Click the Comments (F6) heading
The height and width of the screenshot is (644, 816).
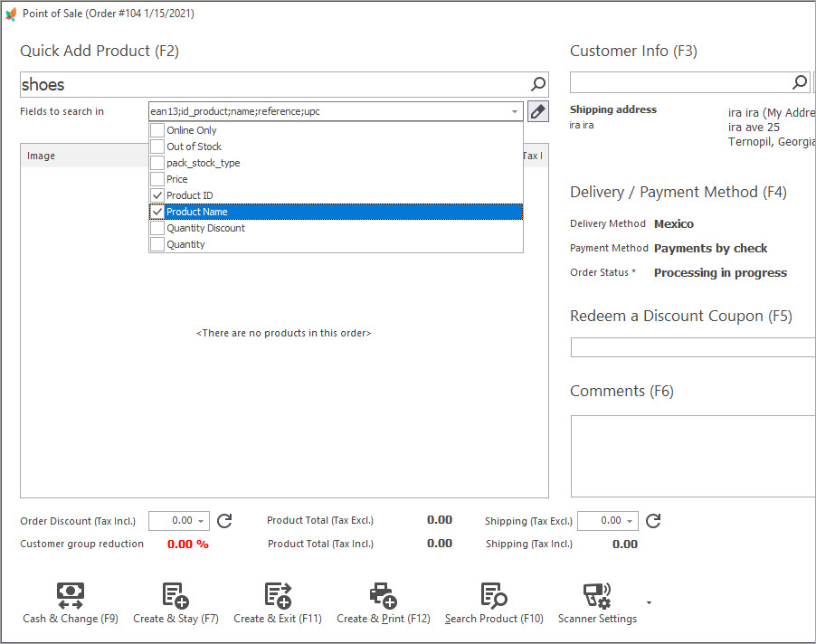[621, 391]
